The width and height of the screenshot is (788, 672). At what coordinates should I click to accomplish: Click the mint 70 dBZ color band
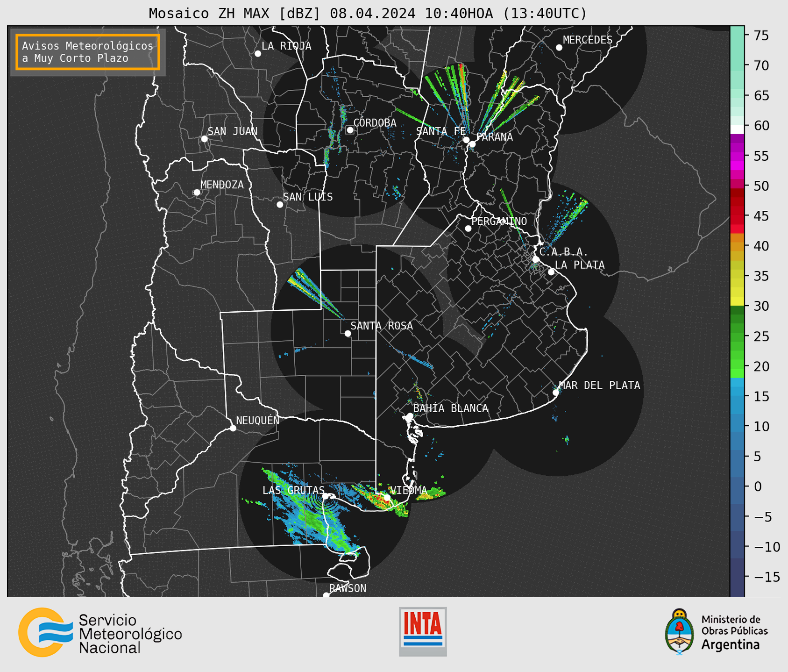(x=737, y=65)
